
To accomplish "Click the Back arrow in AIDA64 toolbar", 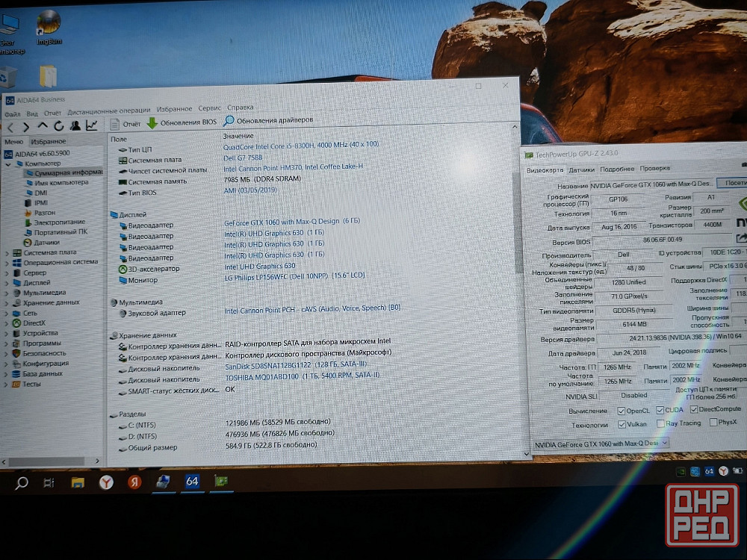I will coord(10,127).
